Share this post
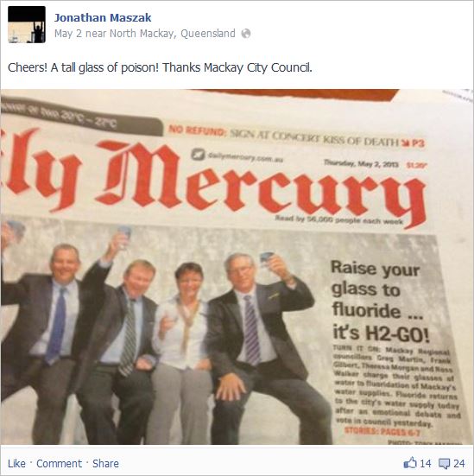Screen dimensions: 474x476 [x=105, y=464]
